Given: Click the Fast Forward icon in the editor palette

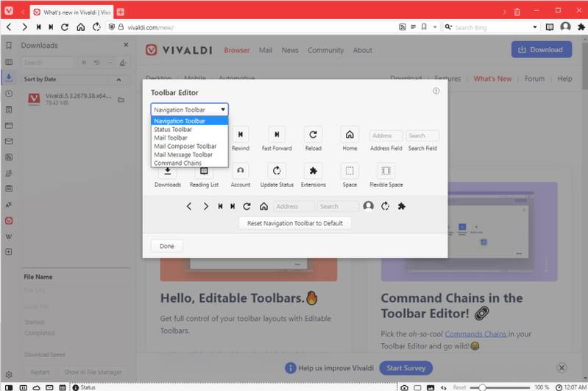Looking at the screenshot, I should tap(277, 135).
